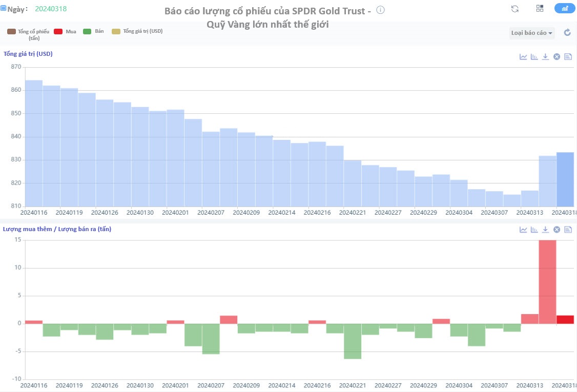Click the X restore icon on Lượng mua thêm chart
Viewport: 577px width, 392px height.
tap(557, 230)
